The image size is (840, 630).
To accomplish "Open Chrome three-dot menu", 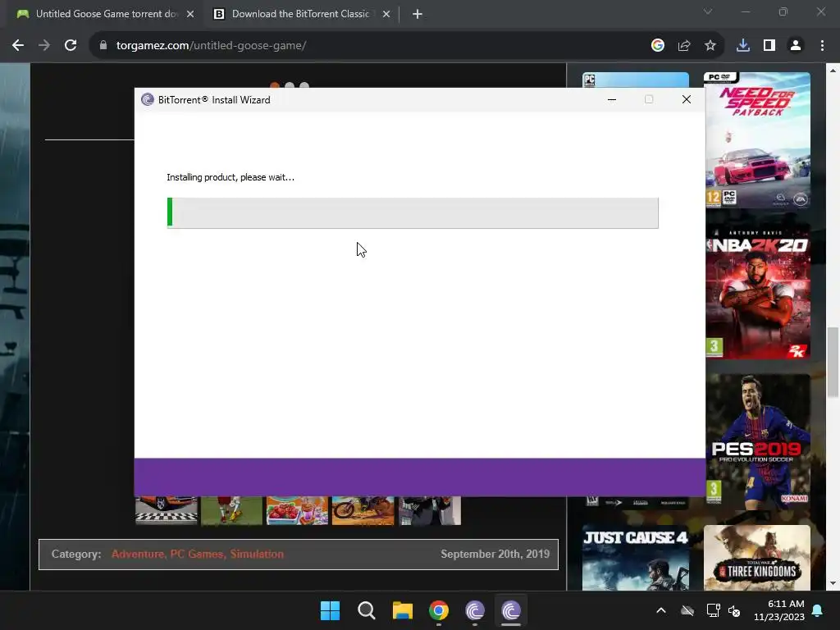I will pyautogui.click(x=822, y=46).
